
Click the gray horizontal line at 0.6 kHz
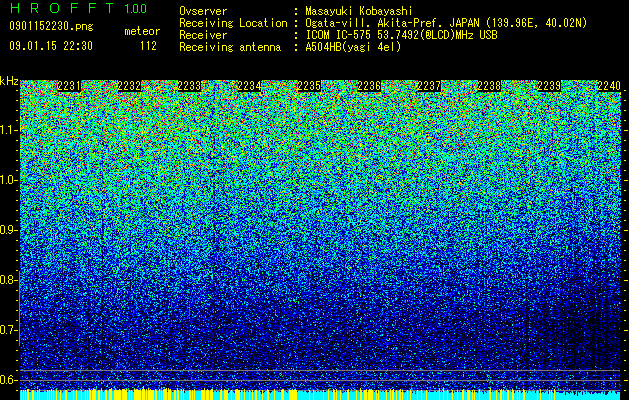320,380
